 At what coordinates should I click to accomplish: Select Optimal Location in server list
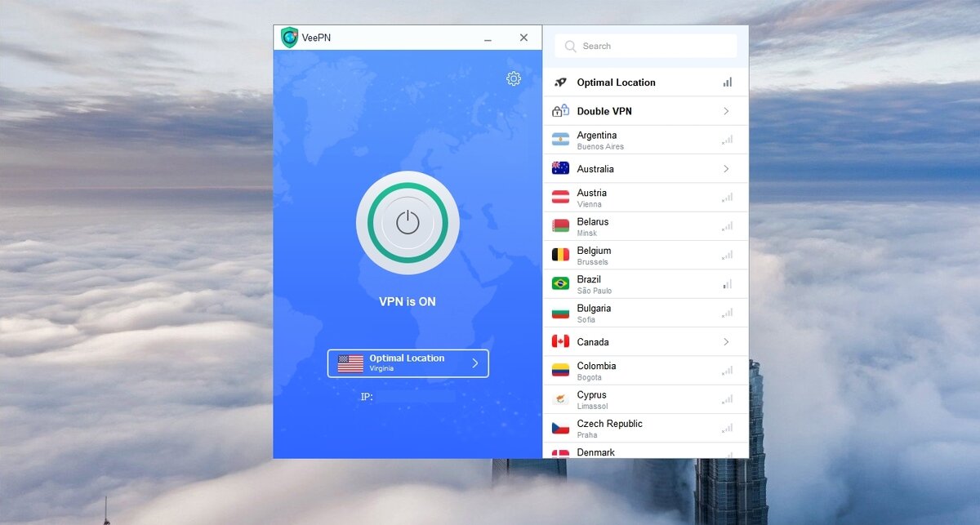(646, 82)
